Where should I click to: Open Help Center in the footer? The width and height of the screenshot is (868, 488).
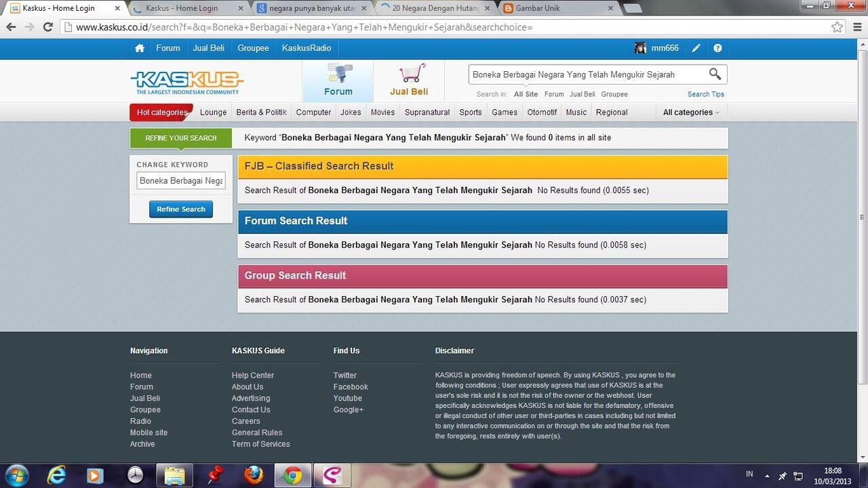(x=253, y=375)
